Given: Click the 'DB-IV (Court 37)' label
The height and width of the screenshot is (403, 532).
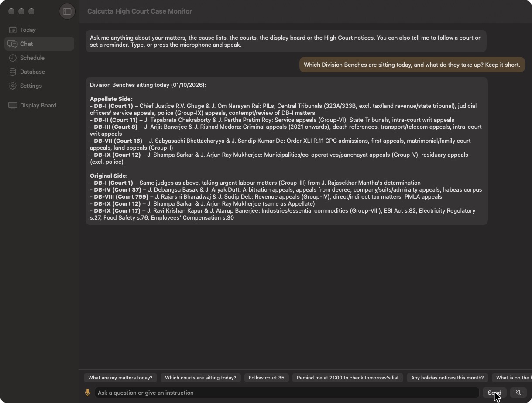Looking at the screenshot, I should pyautogui.click(x=117, y=190).
